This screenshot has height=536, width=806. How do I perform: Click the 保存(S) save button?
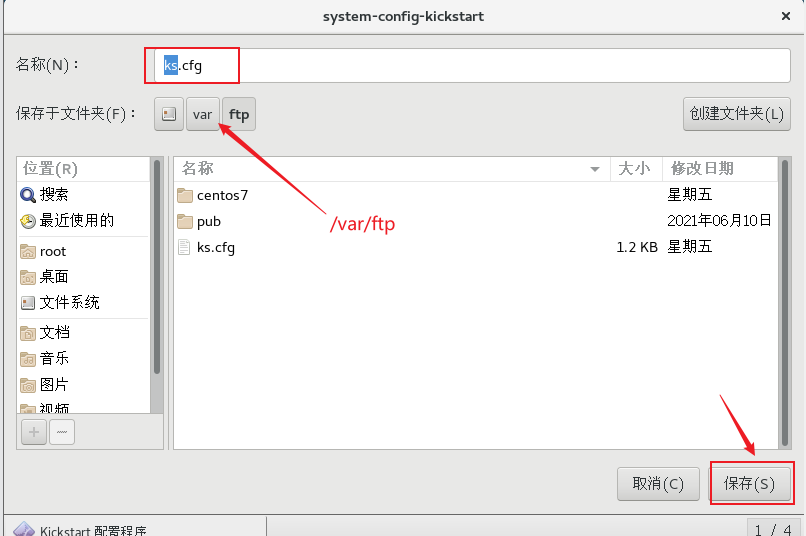pyautogui.click(x=749, y=484)
